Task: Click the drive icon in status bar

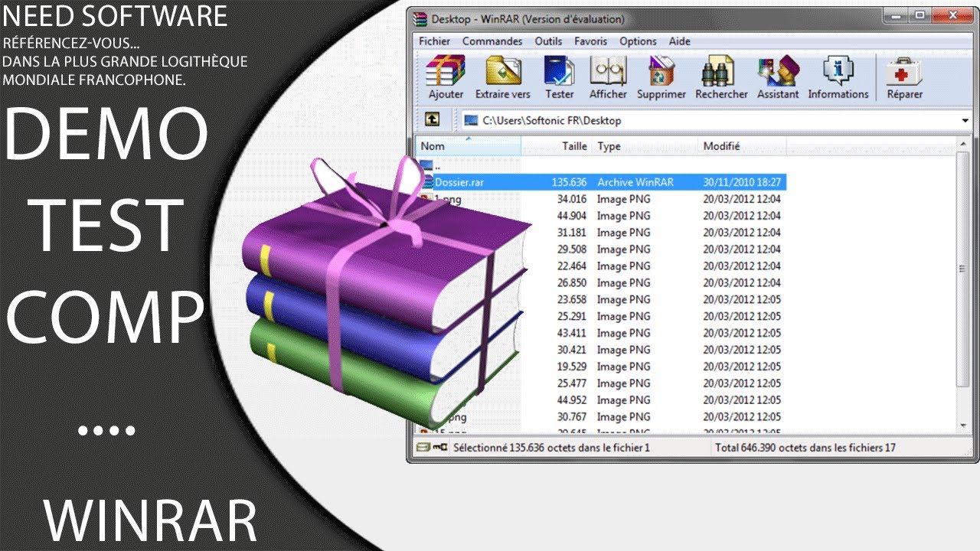Action: (423, 447)
